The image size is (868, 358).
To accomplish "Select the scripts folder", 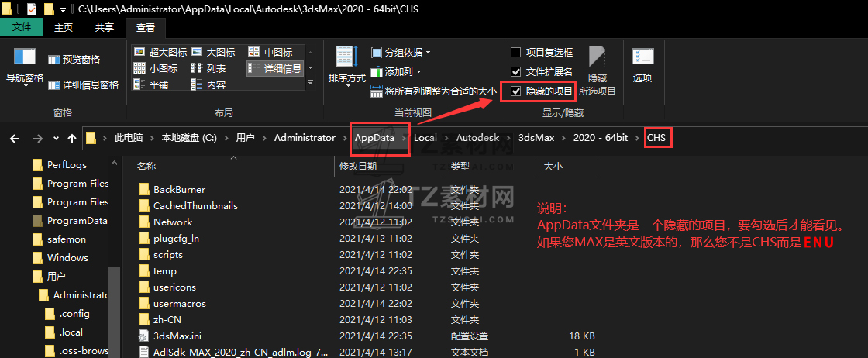I will coord(167,254).
